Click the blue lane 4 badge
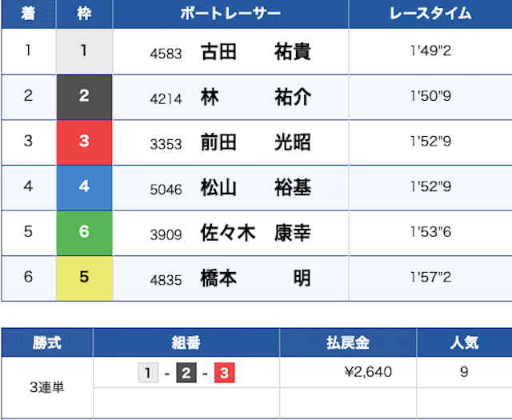This screenshot has height=420, width=512. 84,188
